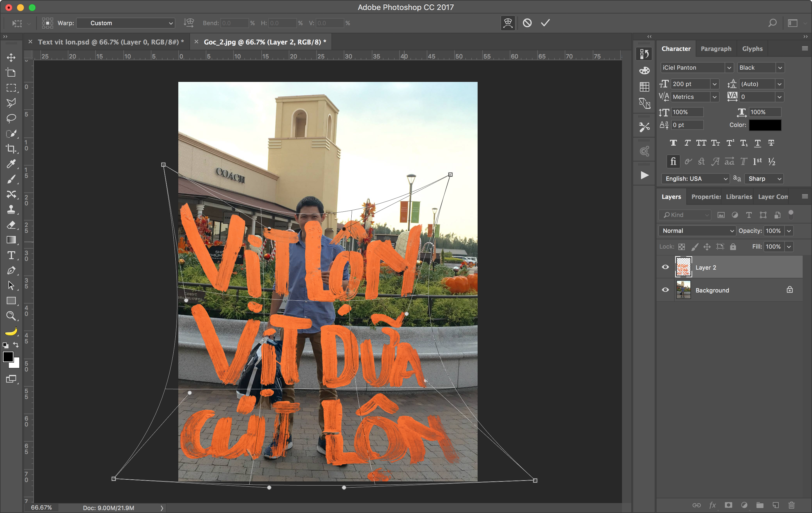This screenshot has height=513, width=812.
Task: Select the Crop tool
Action: pos(11,149)
